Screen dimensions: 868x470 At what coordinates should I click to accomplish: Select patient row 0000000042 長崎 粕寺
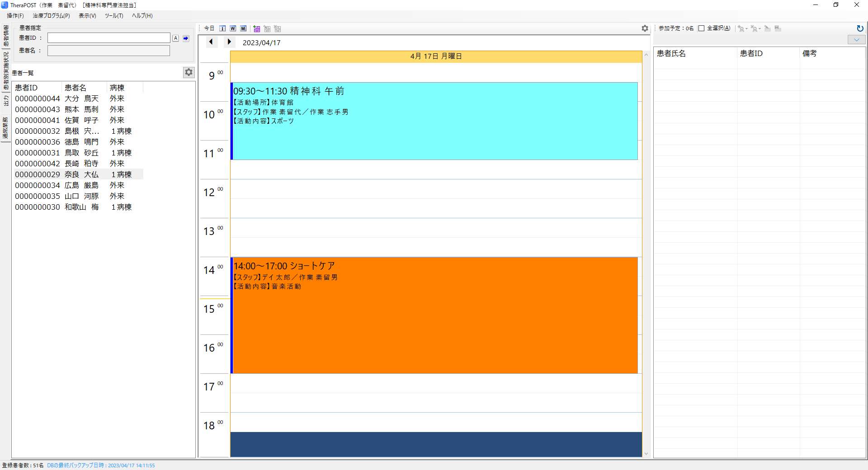pos(78,164)
